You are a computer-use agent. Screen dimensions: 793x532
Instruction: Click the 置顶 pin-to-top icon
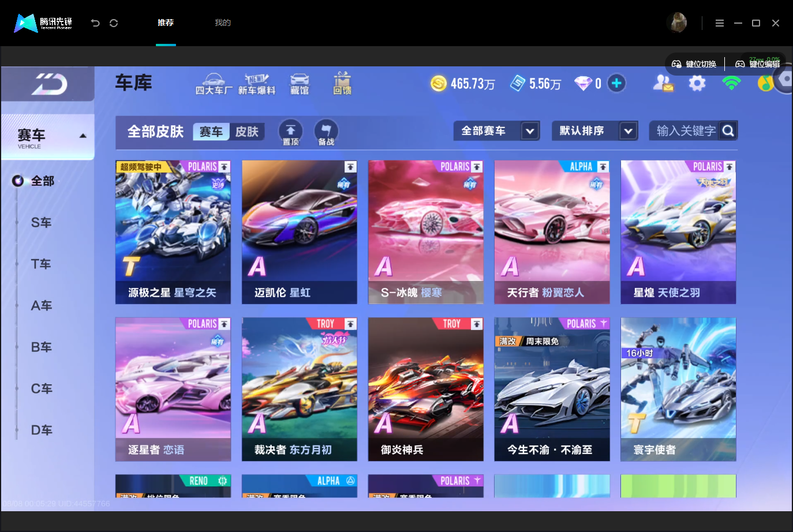290,132
